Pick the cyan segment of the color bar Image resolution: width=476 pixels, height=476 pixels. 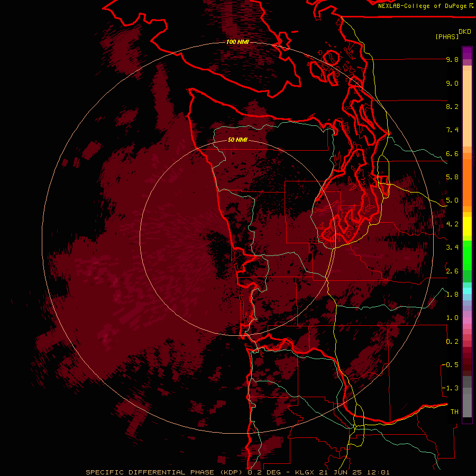tap(467, 291)
